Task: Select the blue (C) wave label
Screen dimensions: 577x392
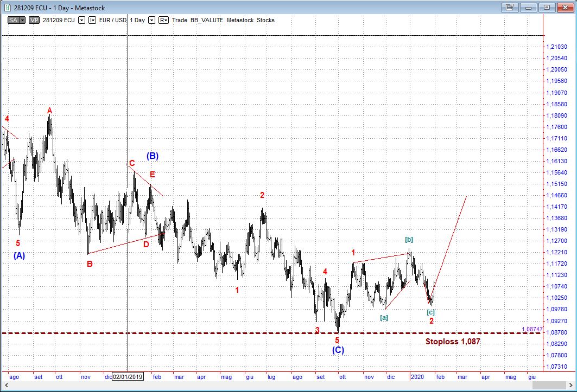Action: point(338,350)
